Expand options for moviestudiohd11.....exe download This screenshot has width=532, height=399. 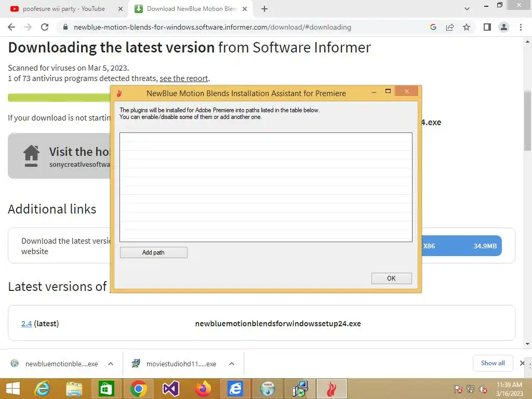(232, 364)
